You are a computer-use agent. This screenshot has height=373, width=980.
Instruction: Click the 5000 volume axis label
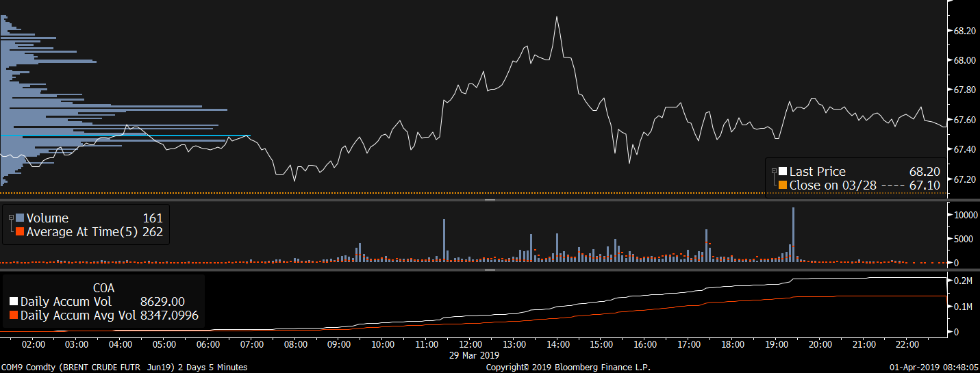pyautogui.click(x=964, y=239)
